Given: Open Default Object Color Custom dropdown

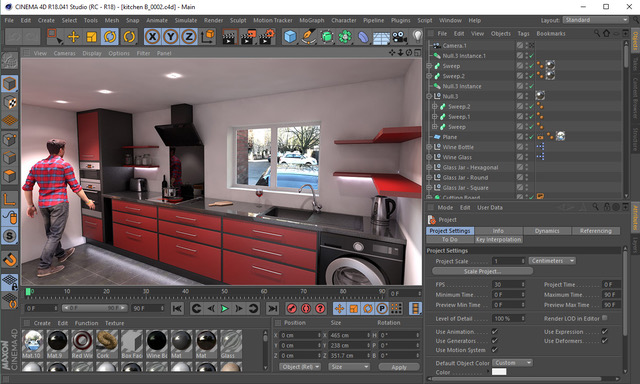Looking at the screenshot, I should (512, 363).
